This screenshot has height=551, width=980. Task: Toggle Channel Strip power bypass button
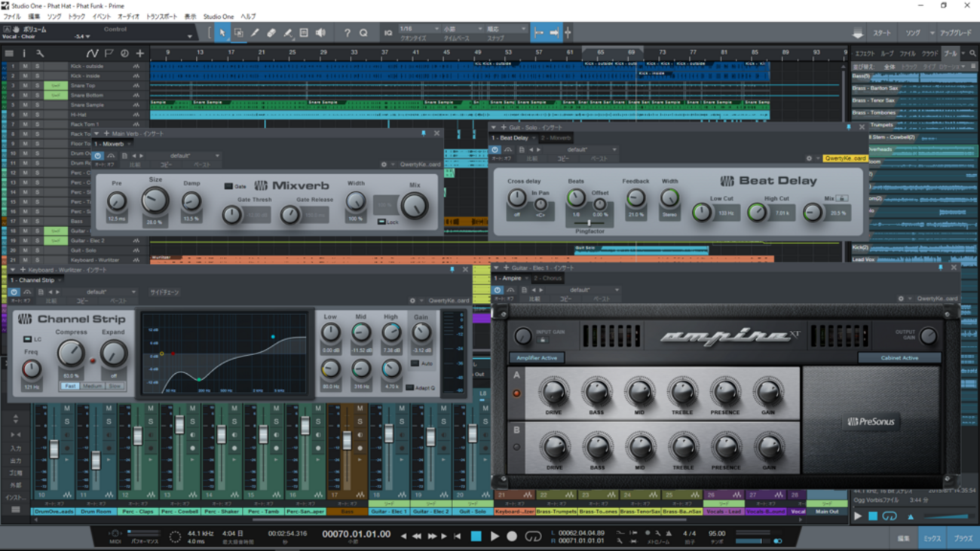coord(14,292)
